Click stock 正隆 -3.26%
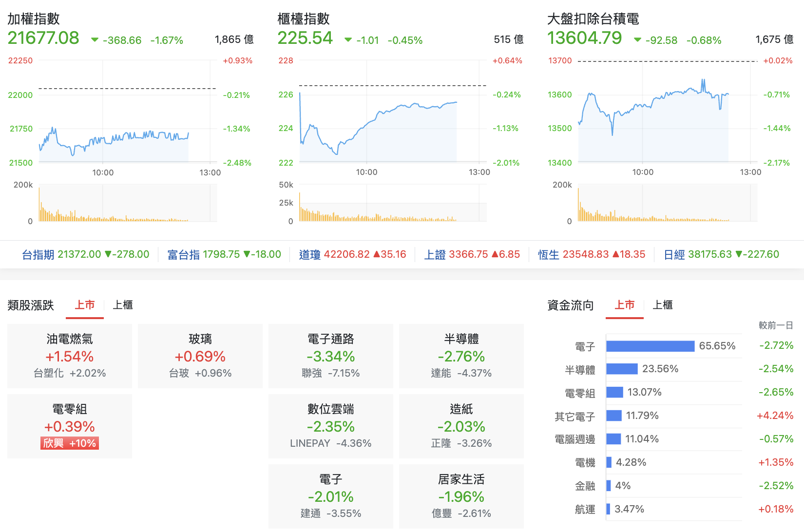This screenshot has width=804, height=532. (461, 443)
